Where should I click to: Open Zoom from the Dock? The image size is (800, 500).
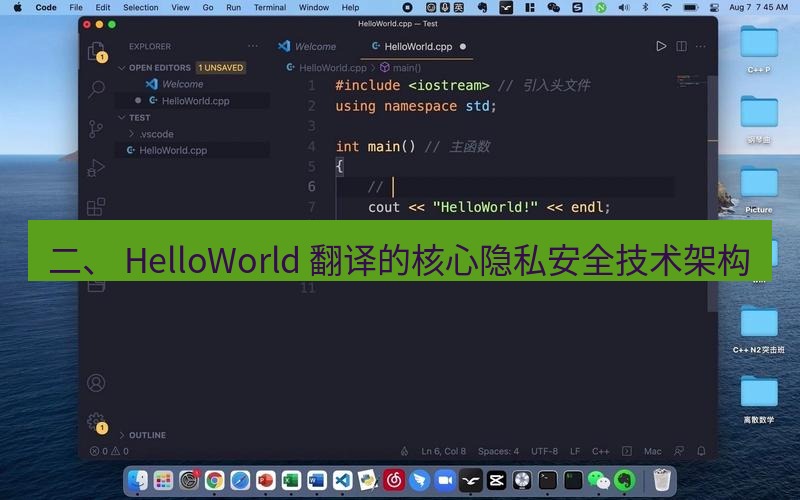(x=445, y=481)
